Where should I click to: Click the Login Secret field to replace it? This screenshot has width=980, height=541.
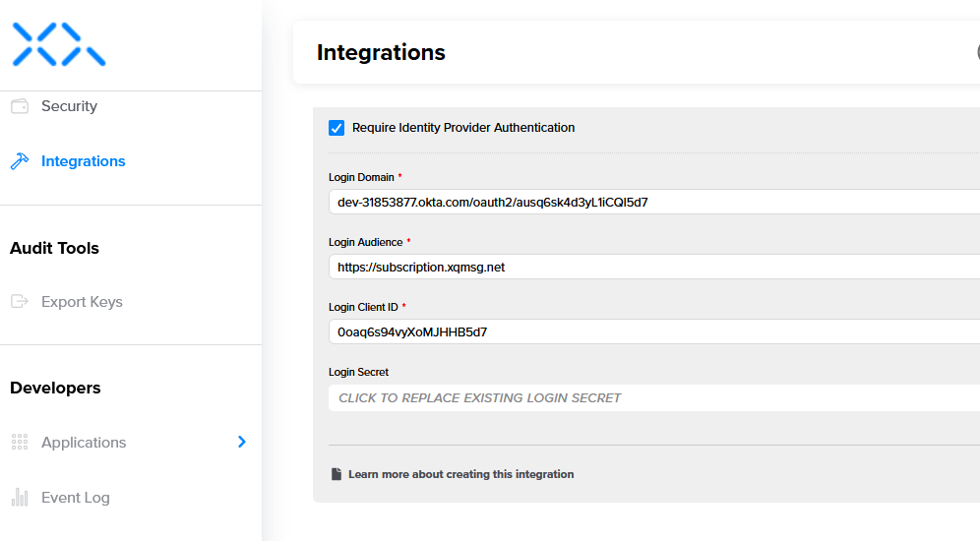coord(649,398)
